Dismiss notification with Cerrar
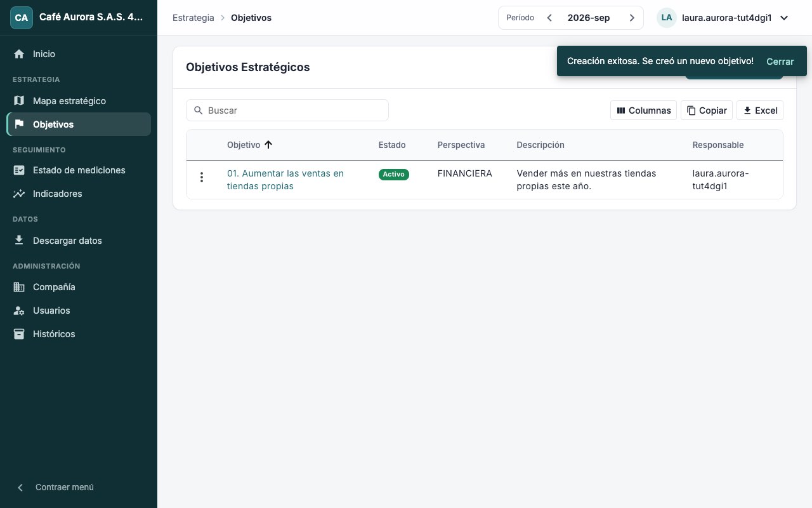Screen dimensions: 812x508 (x=780, y=62)
